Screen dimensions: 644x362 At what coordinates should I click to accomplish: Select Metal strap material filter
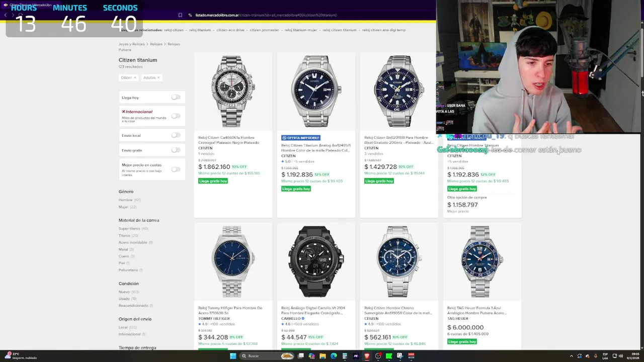tap(126, 249)
